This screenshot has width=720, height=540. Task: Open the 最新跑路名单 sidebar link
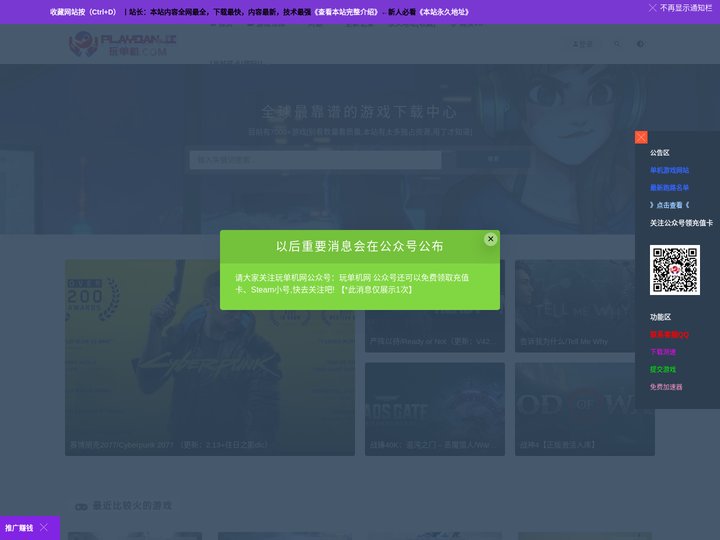(669, 187)
